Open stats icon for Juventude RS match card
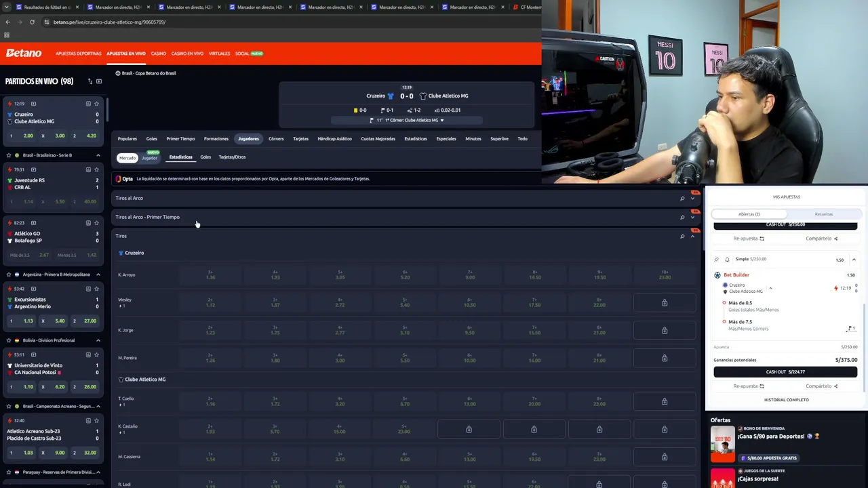Image resolution: width=868 pixels, height=488 pixels. [88, 169]
